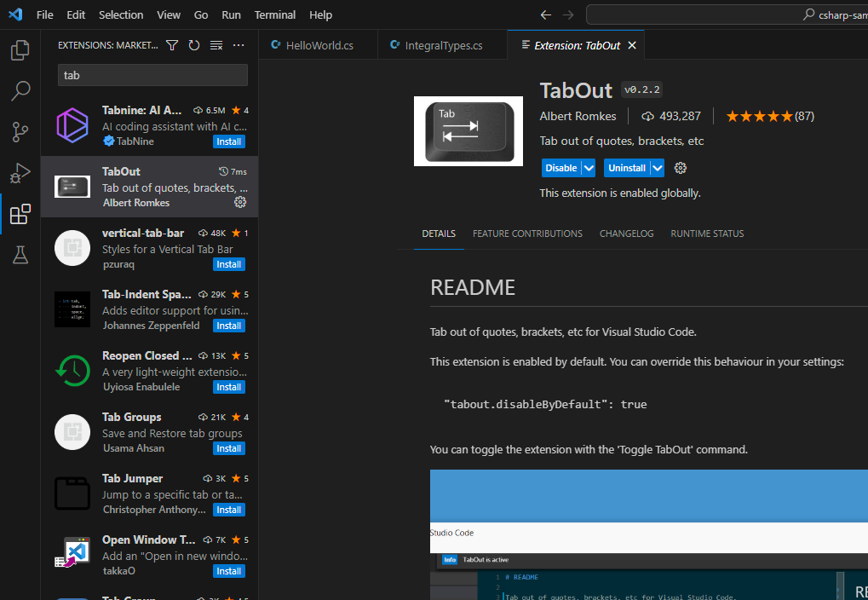Clear extensions search results
The image size is (868, 600).
[x=216, y=45]
